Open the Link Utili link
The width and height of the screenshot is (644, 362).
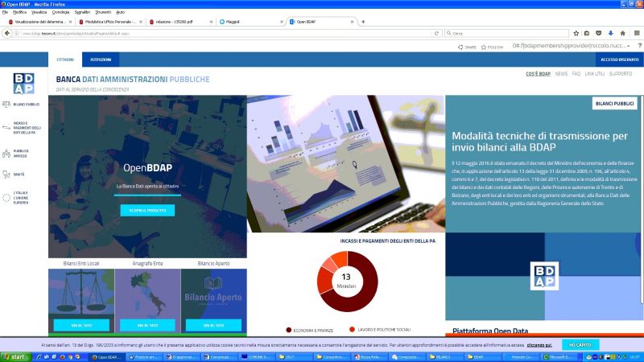click(x=595, y=74)
